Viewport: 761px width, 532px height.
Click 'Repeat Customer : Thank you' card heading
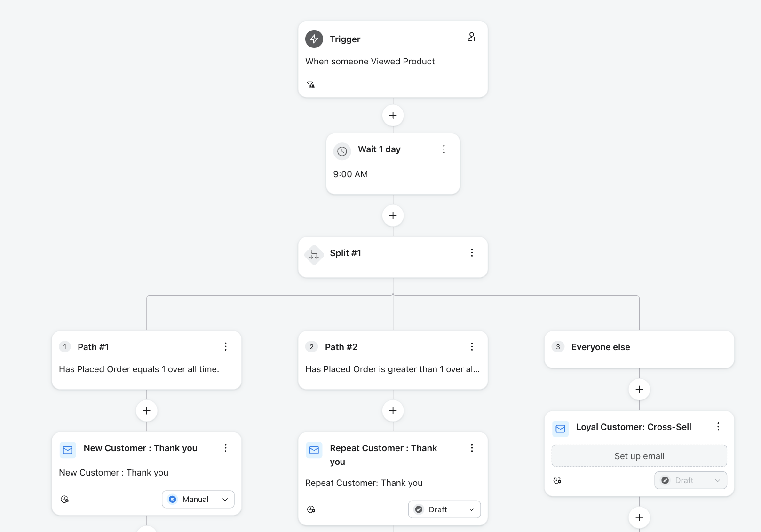coord(383,455)
